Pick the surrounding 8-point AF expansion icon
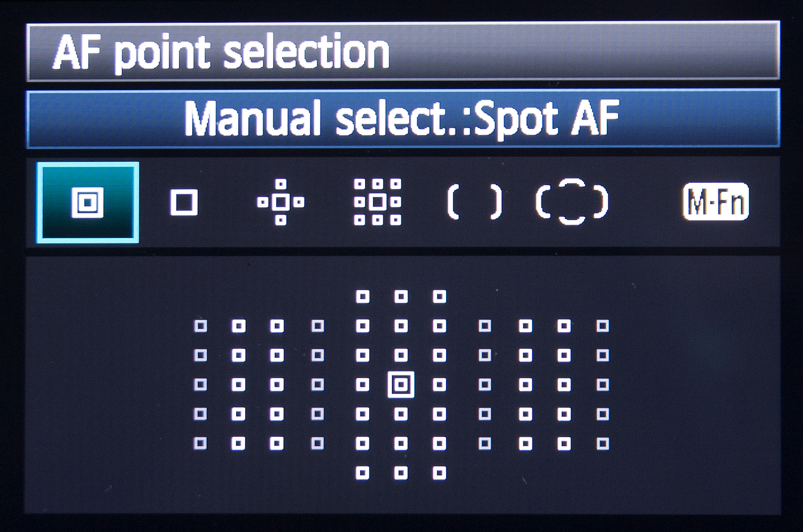The width and height of the screenshot is (803, 532). [x=378, y=202]
